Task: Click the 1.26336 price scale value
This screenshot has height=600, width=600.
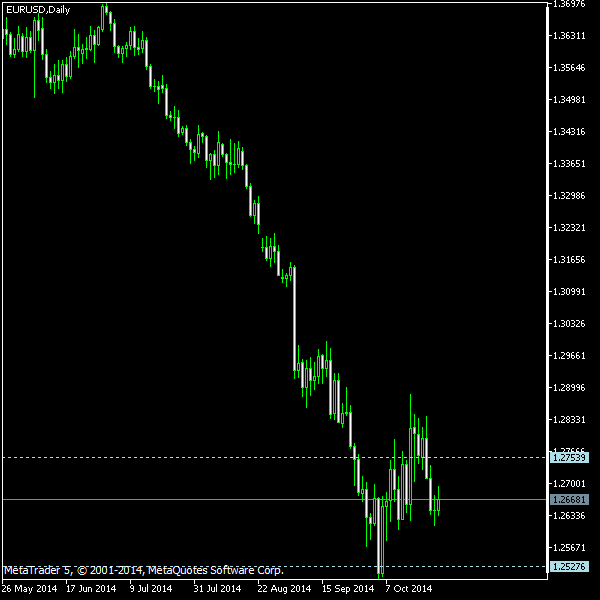Action: tap(569, 516)
